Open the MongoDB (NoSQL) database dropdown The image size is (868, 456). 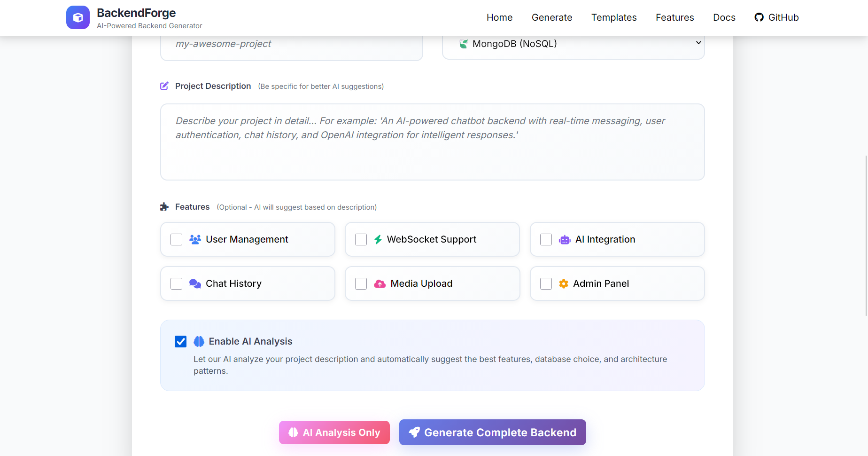point(573,44)
